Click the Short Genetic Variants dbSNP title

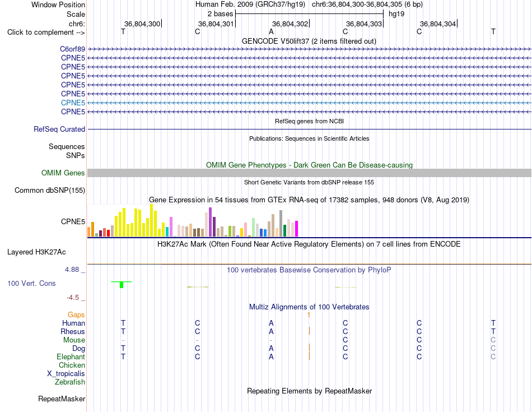[309, 182]
